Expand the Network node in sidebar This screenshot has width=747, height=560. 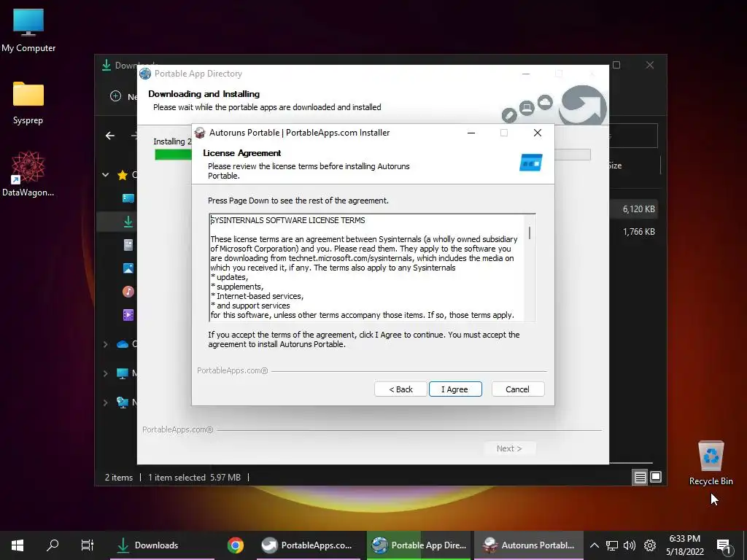click(105, 402)
